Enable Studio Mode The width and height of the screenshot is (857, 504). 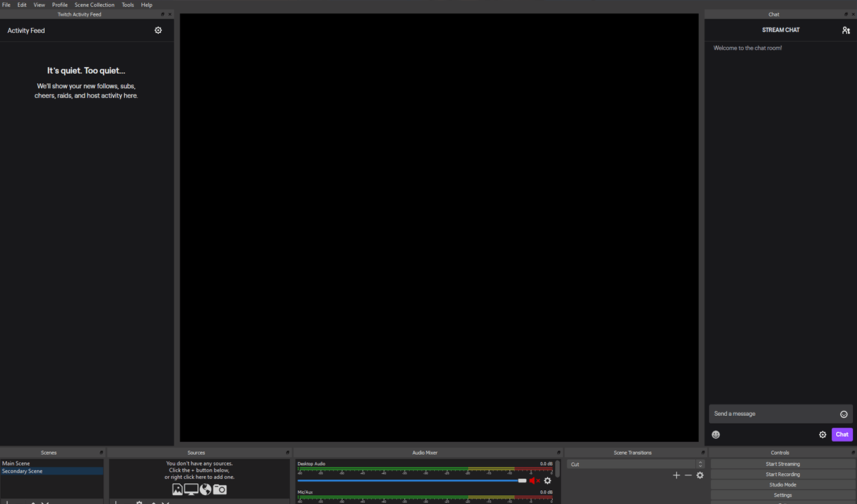[x=783, y=485]
